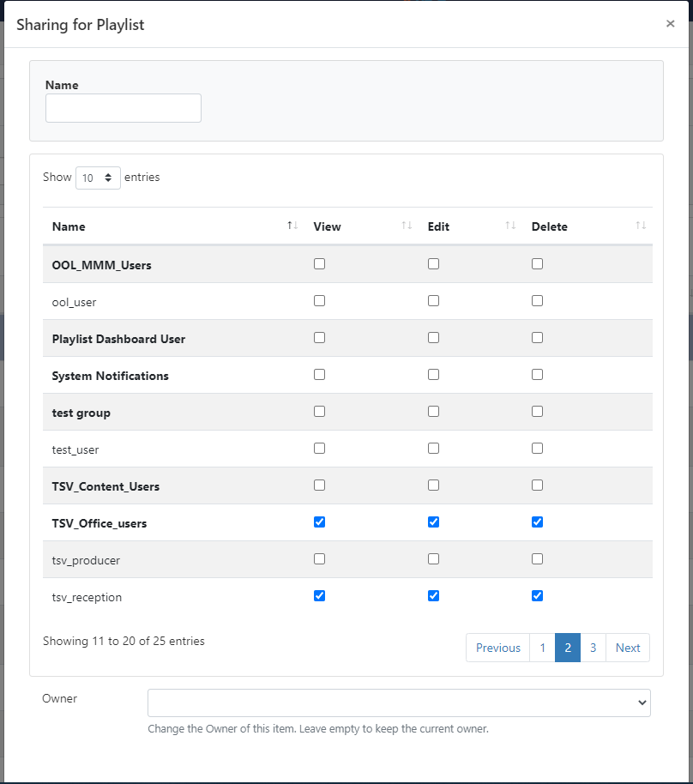Screen dimensions: 693x784
Task: Open the Show entries count dropdown
Action: (98, 178)
